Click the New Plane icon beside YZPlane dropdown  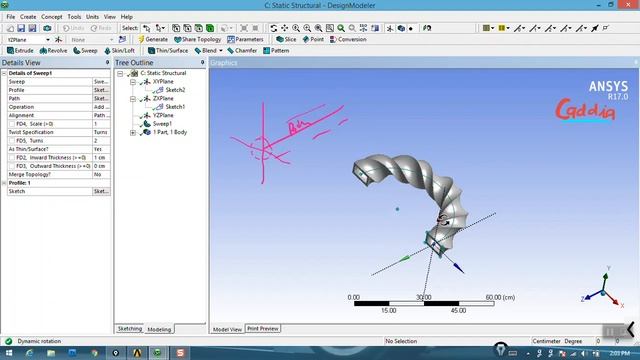click(58, 40)
